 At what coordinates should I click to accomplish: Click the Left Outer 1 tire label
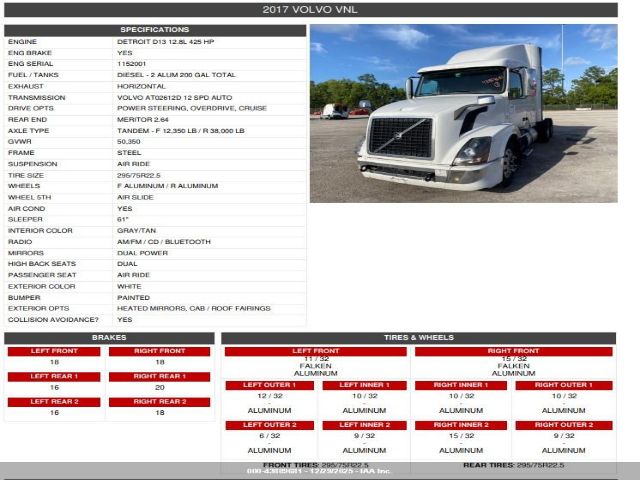(x=269, y=385)
